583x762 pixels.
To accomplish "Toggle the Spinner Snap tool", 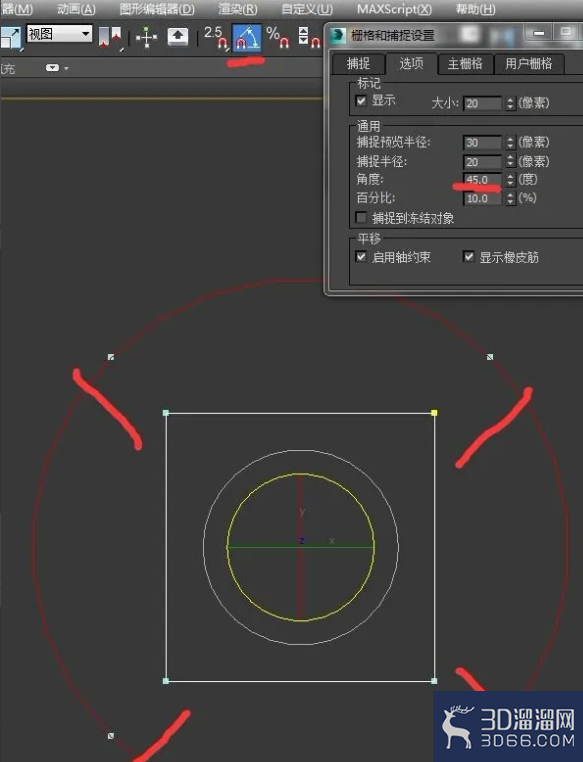I will (309, 38).
